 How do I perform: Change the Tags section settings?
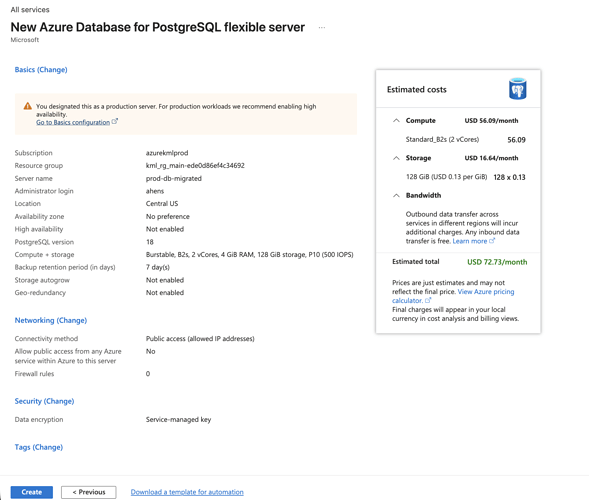[x=39, y=447]
